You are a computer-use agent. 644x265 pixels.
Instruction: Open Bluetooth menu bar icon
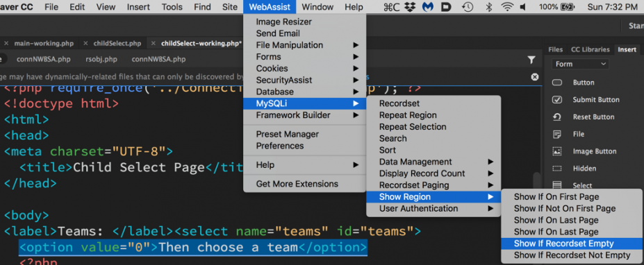[x=489, y=7]
